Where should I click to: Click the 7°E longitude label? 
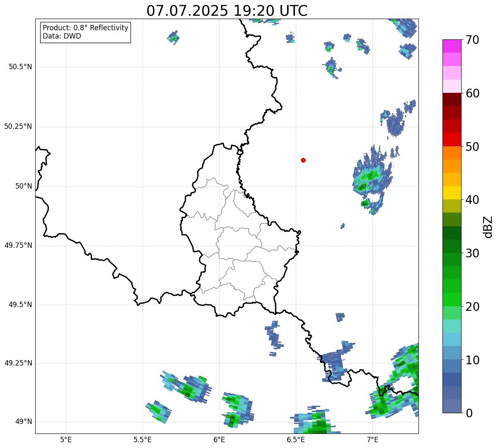[x=372, y=439]
